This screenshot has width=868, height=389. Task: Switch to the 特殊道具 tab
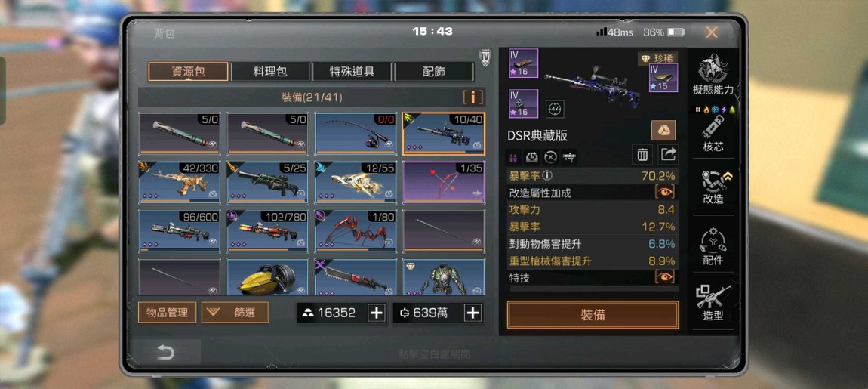click(x=352, y=72)
